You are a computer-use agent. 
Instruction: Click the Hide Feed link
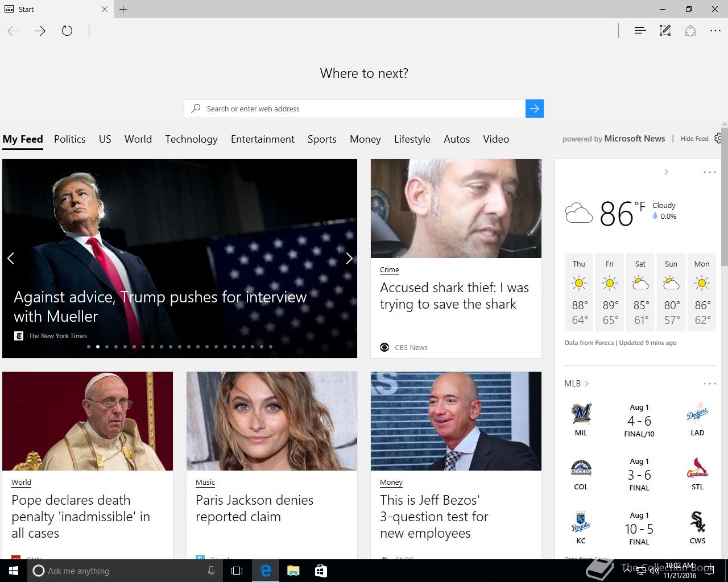click(x=694, y=139)
